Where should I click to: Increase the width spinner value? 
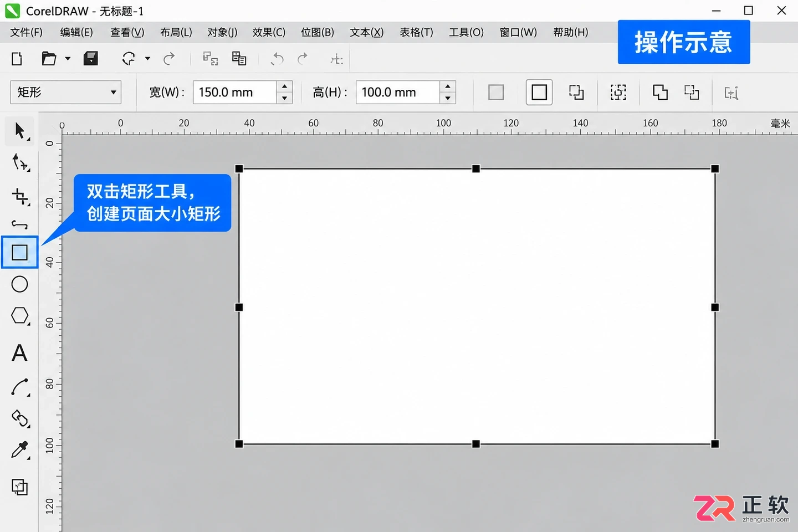coord(284,86)
